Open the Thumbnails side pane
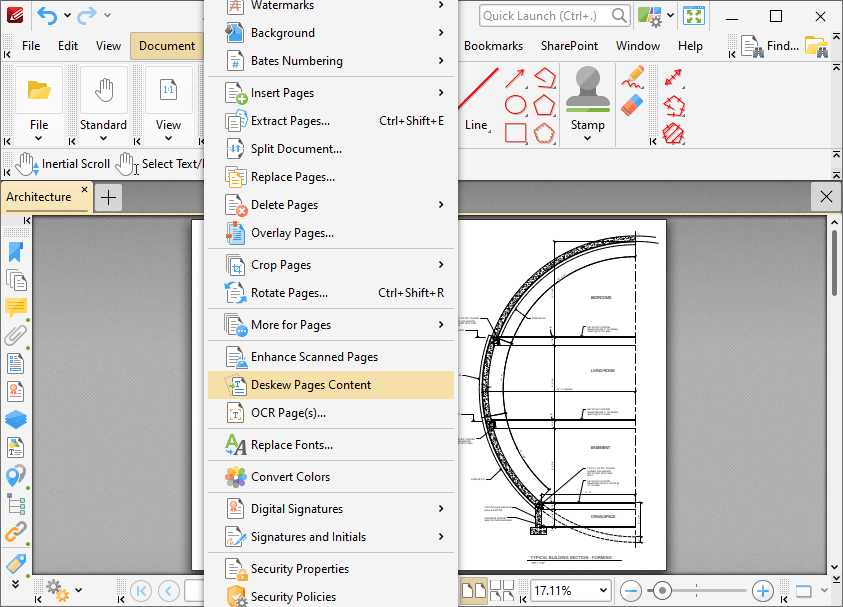The height and width of the screenshot is (607, 843). click(x=16, y=280)
